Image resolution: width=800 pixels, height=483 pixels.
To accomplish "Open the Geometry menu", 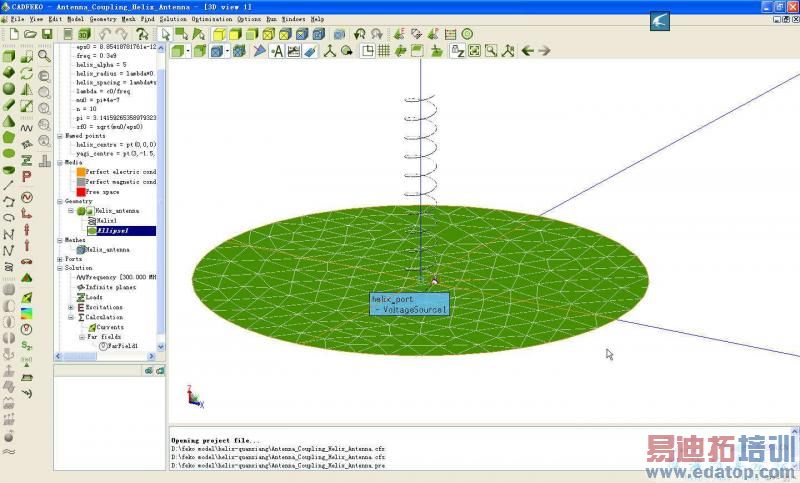I will coord(102,19).
